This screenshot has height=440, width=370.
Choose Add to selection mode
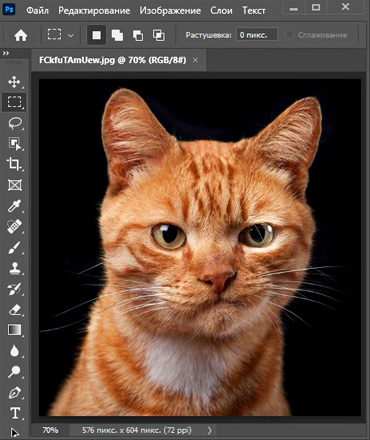pos(117,35)
